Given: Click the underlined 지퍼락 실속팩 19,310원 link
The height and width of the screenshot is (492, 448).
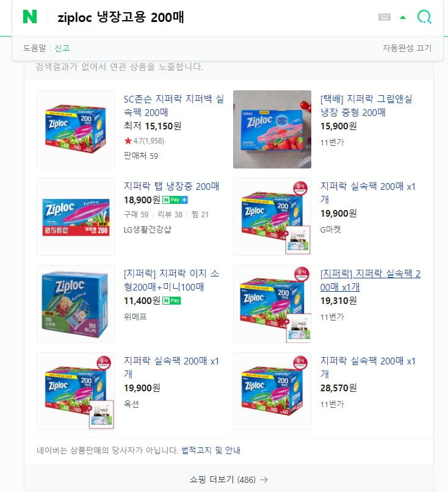Looking at the screenshot, I should click(370, 280).
